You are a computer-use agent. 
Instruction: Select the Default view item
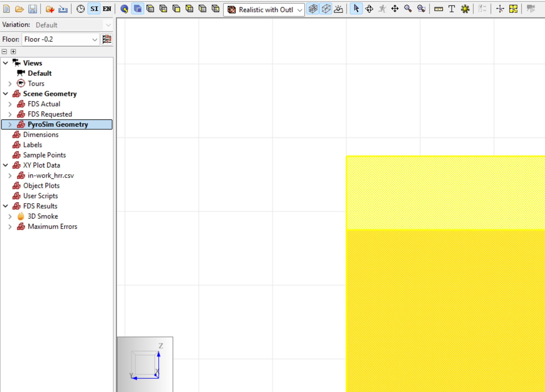pyautogui.click(x=40, y=73)
